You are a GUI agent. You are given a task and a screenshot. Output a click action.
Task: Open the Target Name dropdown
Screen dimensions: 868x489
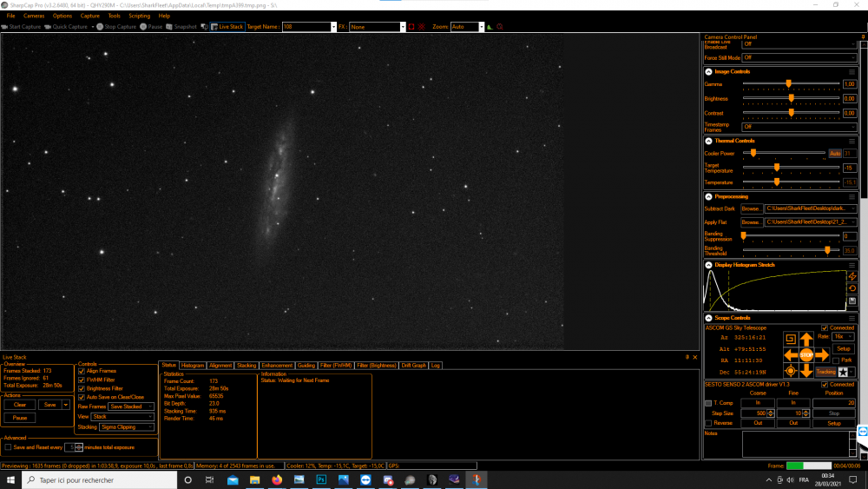[333, 27]
